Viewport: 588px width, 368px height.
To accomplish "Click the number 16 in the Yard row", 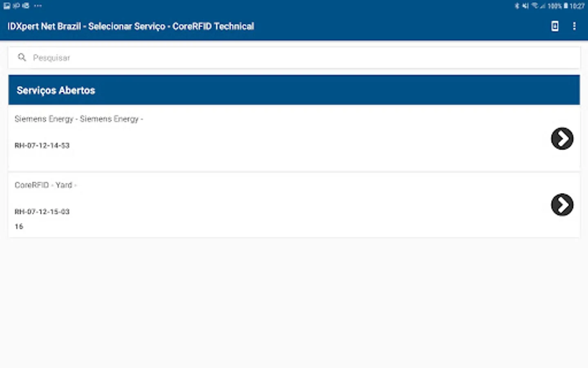I will click(19, 227).
